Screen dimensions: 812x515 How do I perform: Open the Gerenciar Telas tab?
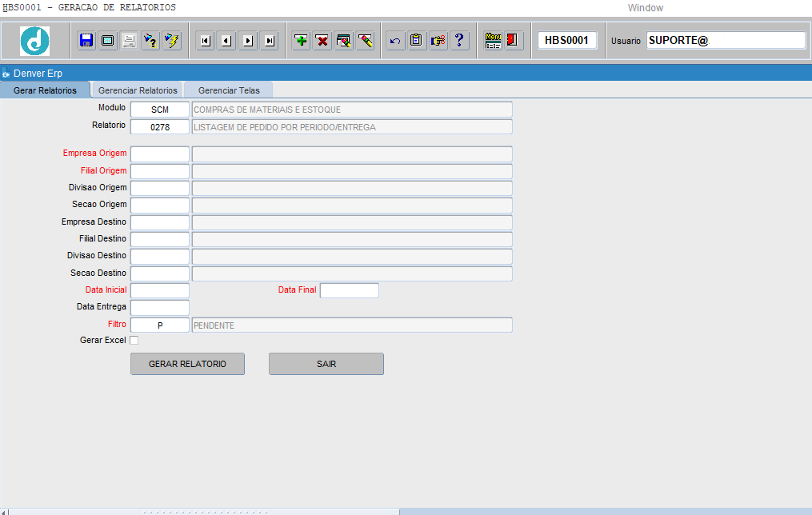(229, 90)
